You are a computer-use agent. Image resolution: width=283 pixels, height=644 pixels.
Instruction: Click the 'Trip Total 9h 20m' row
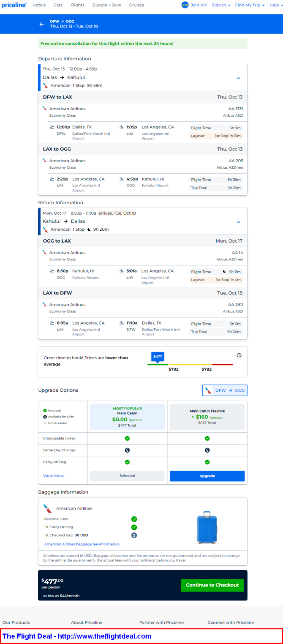coord(216,332)
